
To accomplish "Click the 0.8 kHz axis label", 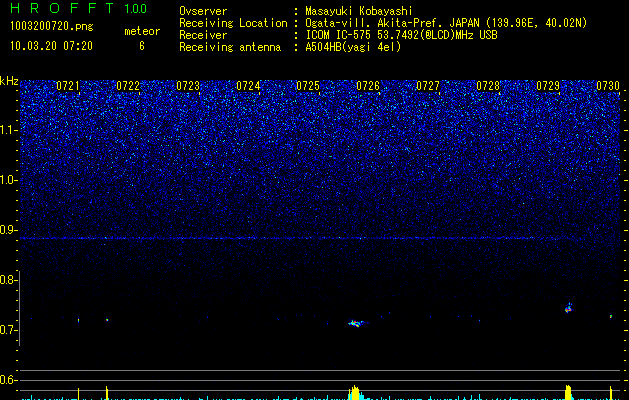I will point(8,280).
